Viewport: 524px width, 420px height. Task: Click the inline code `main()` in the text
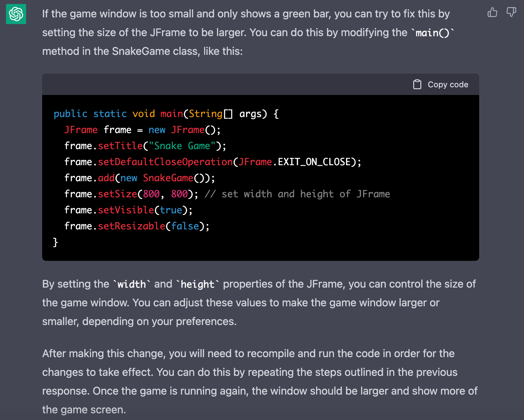(433, 32)
